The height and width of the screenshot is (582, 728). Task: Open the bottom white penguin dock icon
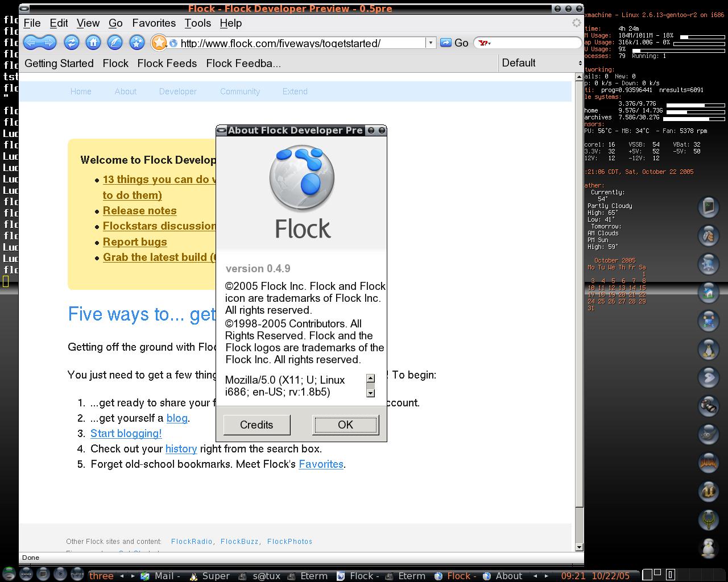[x=709, y=548]
